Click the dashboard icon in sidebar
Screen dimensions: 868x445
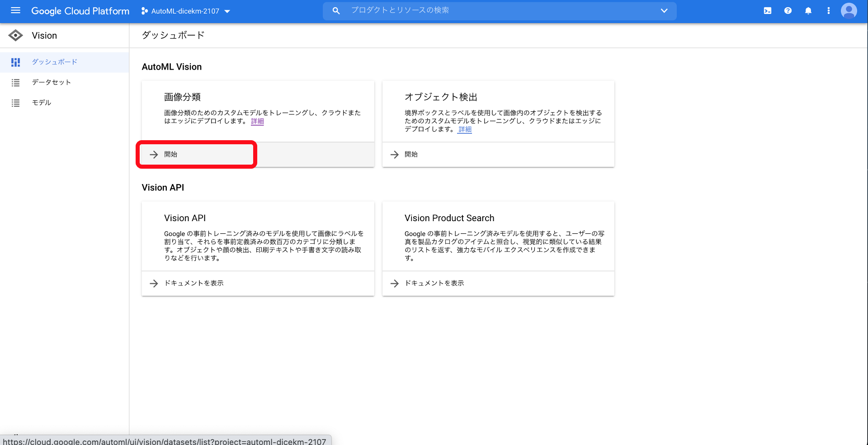15,62
